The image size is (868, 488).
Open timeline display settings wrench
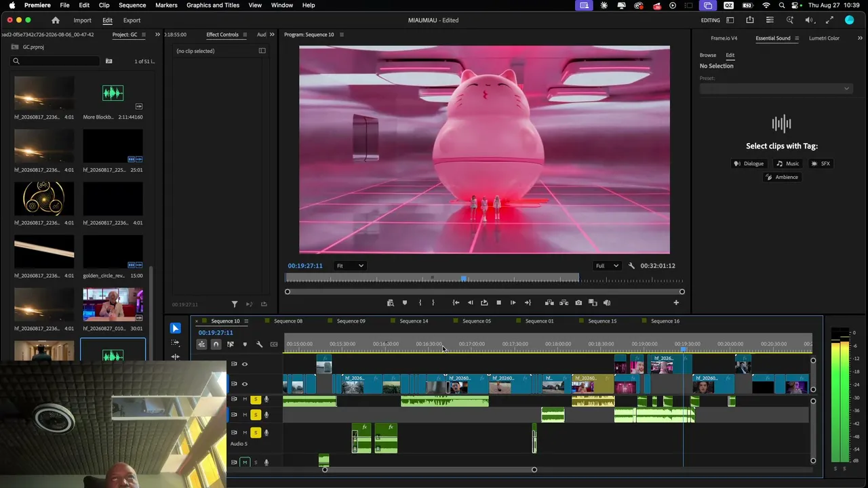coord(259,344)
